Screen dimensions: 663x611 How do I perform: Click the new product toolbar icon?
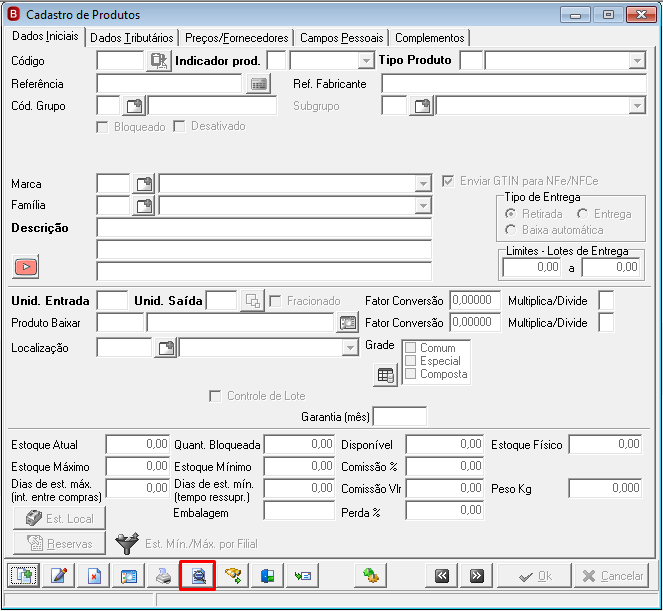(x=24, y=575)
